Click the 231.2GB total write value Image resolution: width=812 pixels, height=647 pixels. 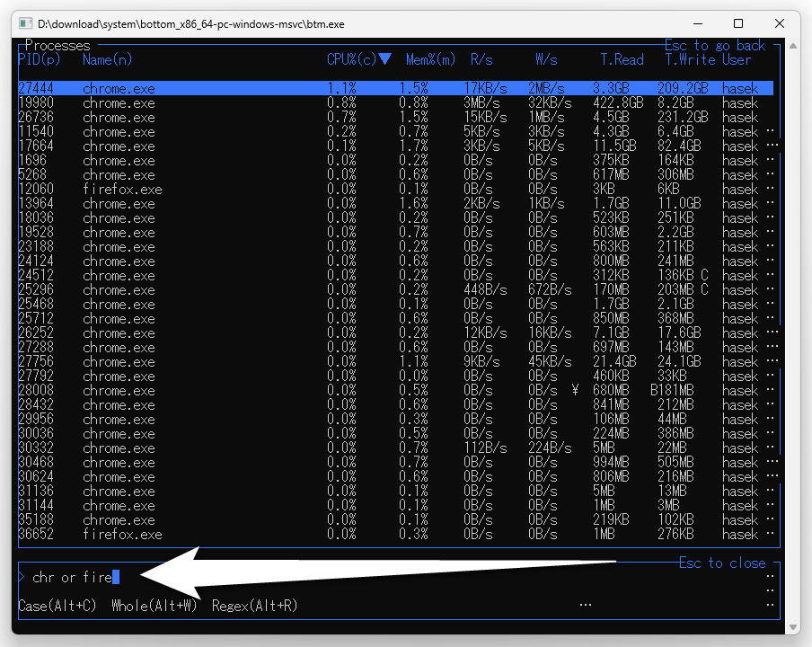(x=683, y=117)
